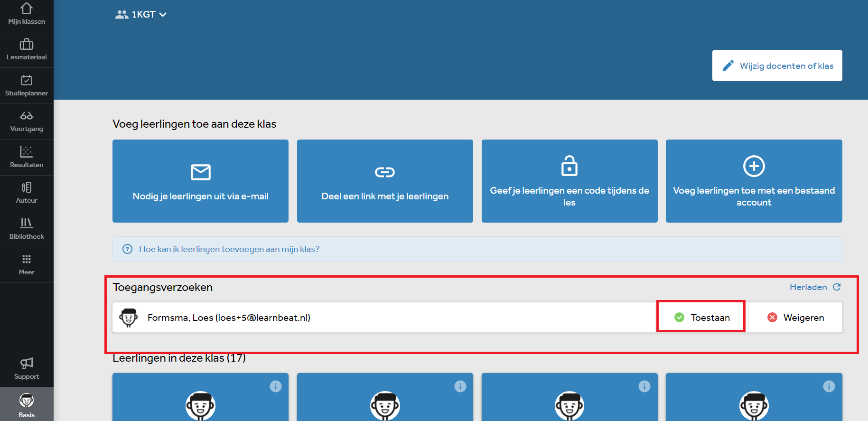Open the Resultaten section
This screenshot has width=868, height=421.
(27, 158)
